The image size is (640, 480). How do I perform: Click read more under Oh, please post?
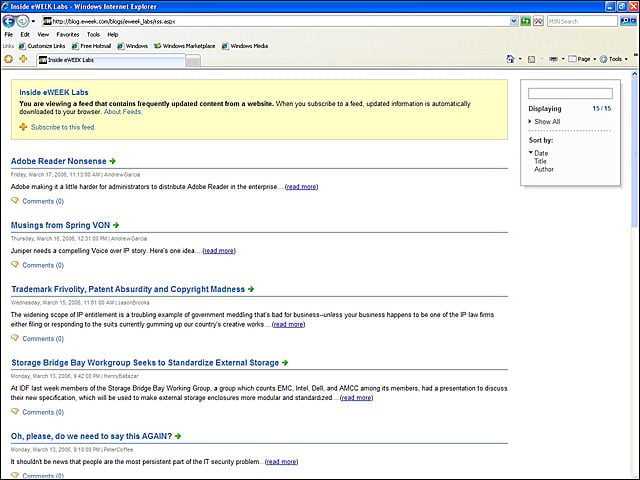[281, 462]
